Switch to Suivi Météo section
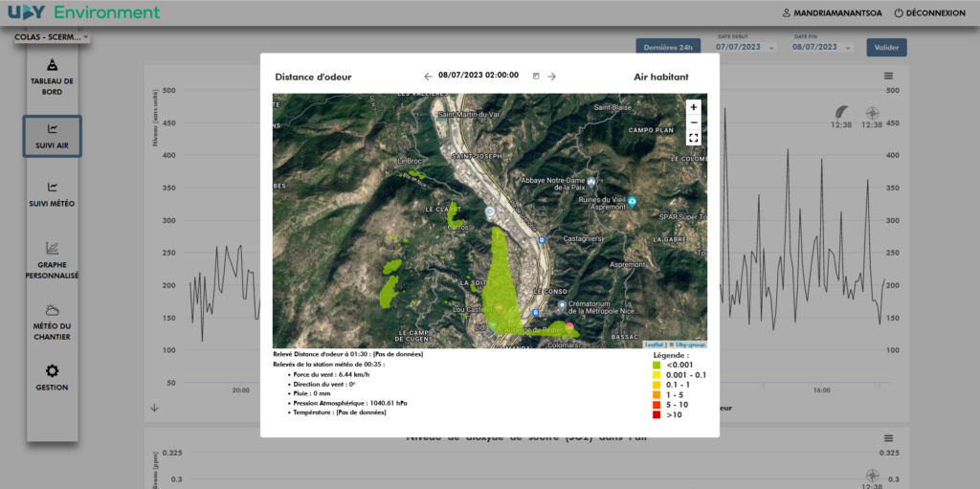Viewport: 980px width, 489px height. pyautogui.click(x=52, y=194)
